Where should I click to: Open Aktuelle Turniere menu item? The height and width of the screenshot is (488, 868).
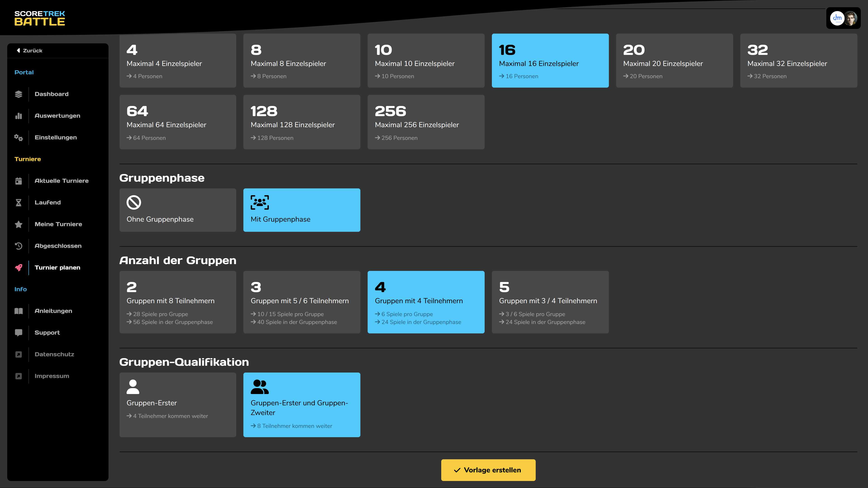(61, 181)
